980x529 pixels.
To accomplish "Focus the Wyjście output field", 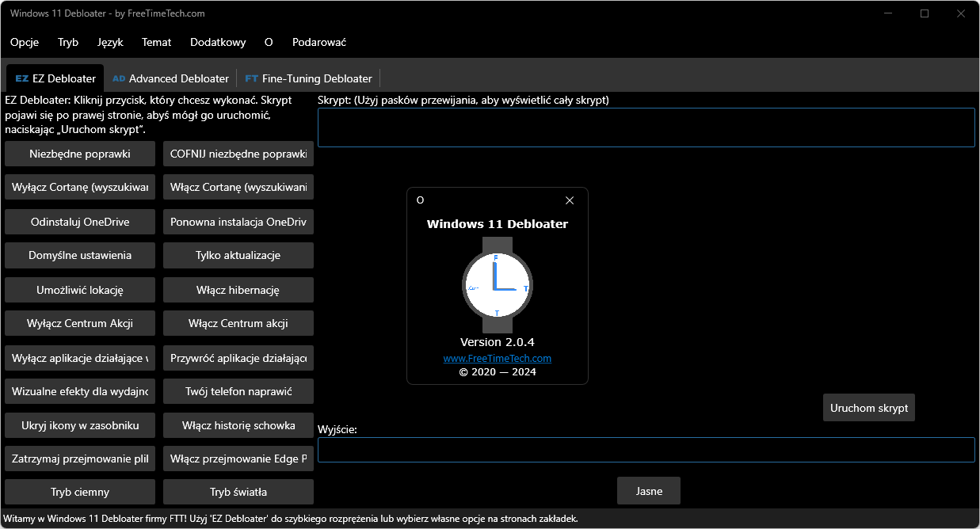I will click(x=646, y=450).
